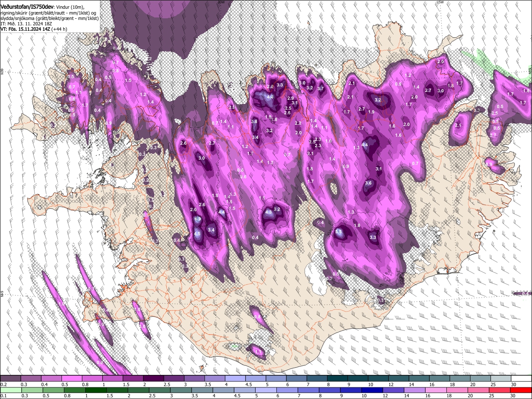Screen dimensions: 532x399
Task: Select lower legend swatch between 0.1 and 0.3
Action: point(10,390)
